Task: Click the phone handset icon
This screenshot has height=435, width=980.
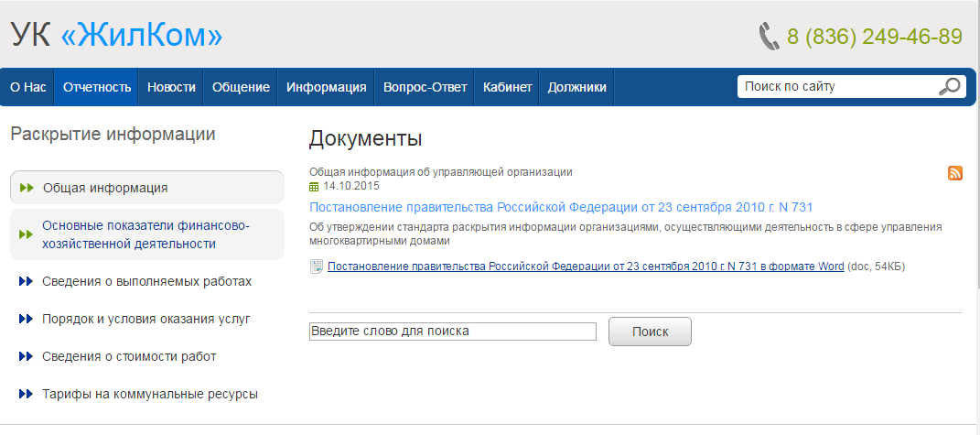Action: pyautogui.click(x=768, y=37)
